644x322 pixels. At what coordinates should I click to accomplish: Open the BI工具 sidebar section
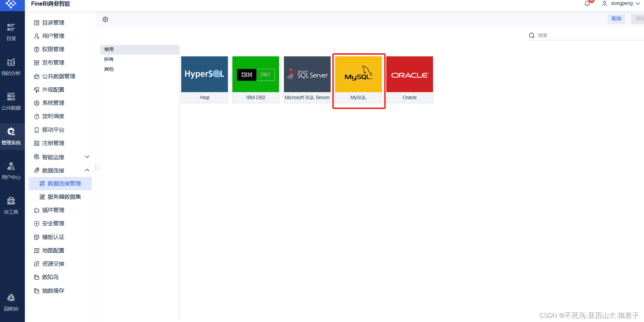coord(11,206)
